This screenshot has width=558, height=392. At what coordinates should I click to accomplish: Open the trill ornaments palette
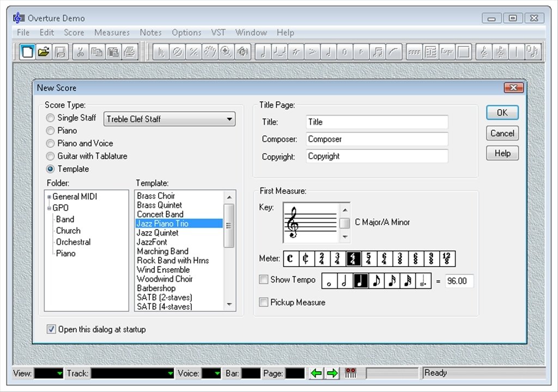point(296,52)
